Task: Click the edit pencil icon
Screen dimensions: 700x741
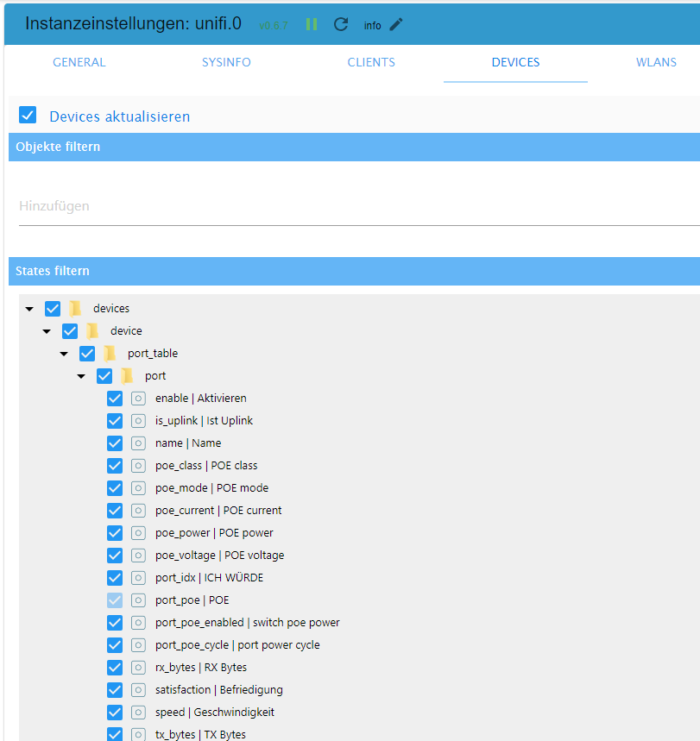Action: click(396, 24)
